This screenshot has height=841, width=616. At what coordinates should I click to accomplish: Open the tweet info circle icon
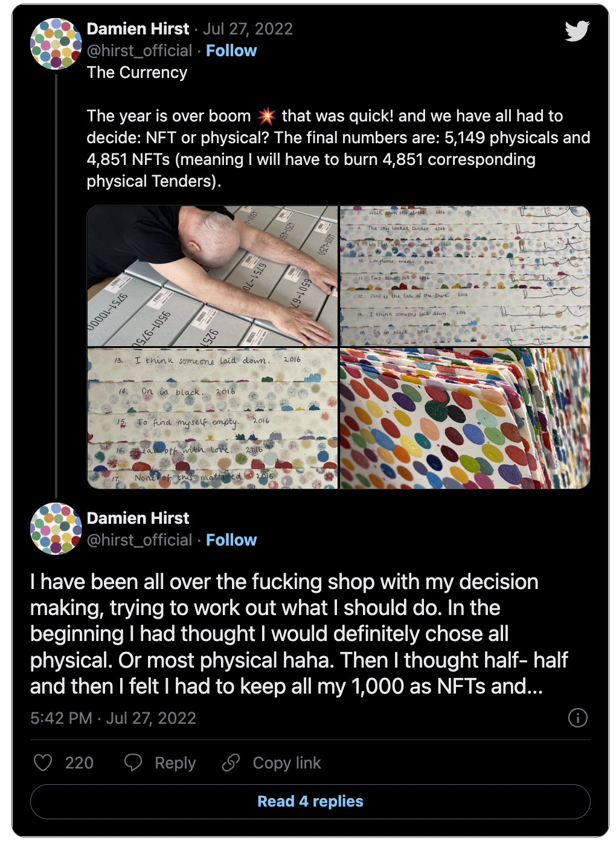pos(578,718)
